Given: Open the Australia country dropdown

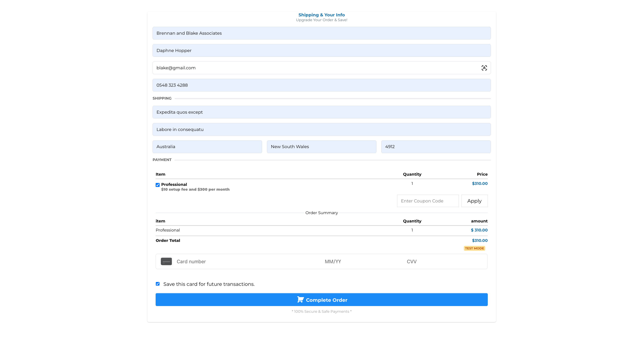Looking at the screenshot, I should [207, 147].
